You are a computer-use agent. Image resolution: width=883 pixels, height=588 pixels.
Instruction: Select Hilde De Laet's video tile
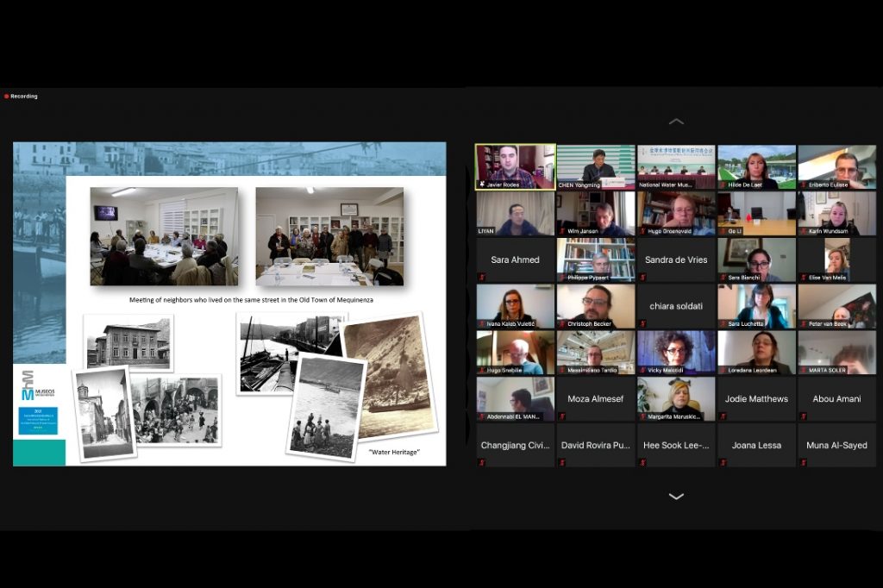click(x=756, y=166)
